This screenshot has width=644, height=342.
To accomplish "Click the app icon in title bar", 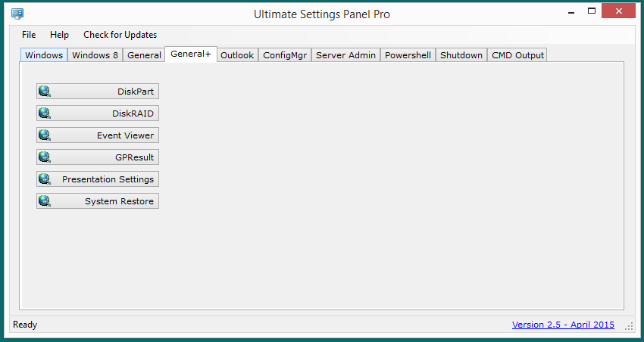I will pyautogui.click(x=17, y=14).
